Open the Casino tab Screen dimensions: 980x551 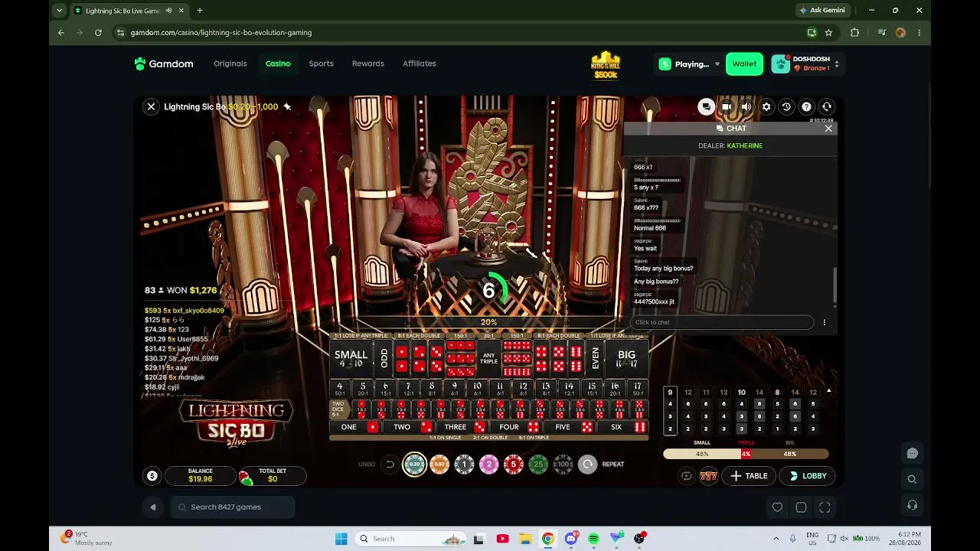click(x=278, y=64)
